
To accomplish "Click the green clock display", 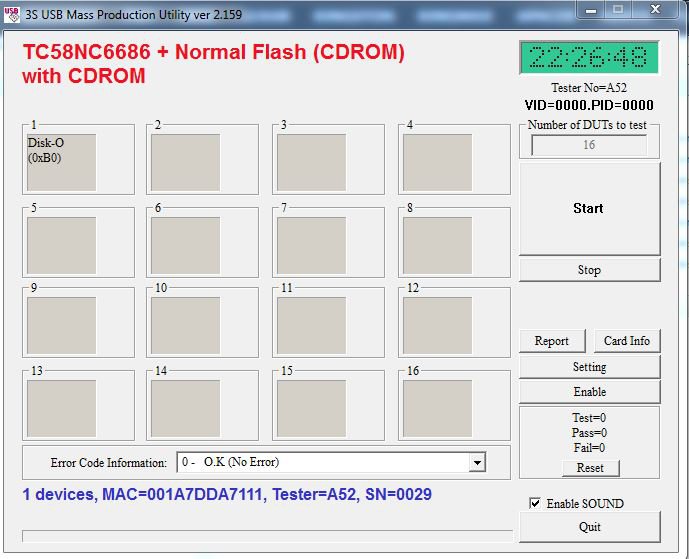I will coord(589,57).
